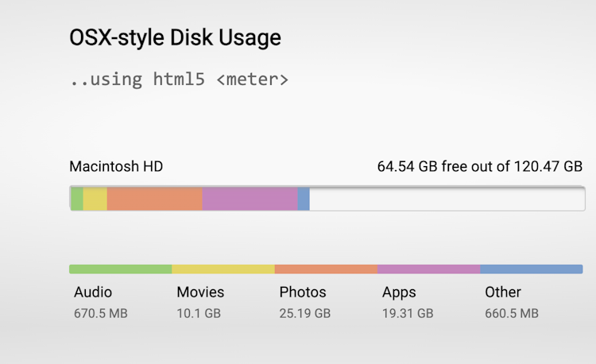Click the Macintosh HD drive name
Screen dimensions: 596x364
tap(116, 166)
